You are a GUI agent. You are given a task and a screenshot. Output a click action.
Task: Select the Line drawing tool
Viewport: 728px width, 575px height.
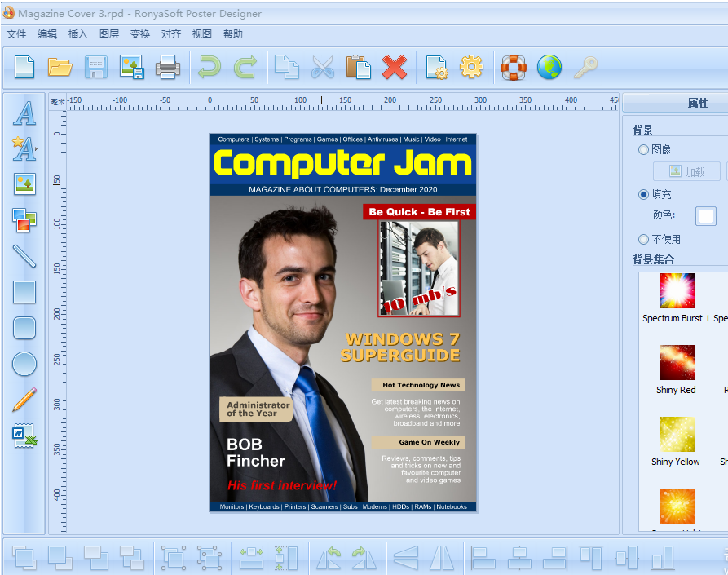pyautogui.click(x=24, y=256)
